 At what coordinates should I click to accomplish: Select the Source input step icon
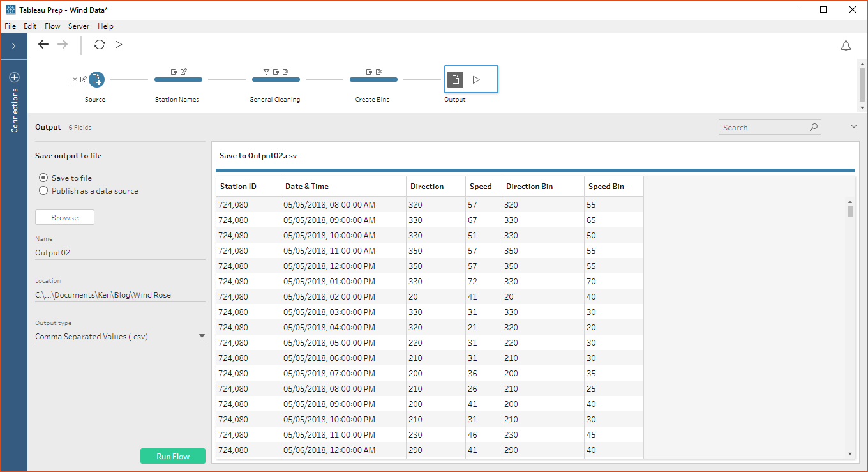96,79
